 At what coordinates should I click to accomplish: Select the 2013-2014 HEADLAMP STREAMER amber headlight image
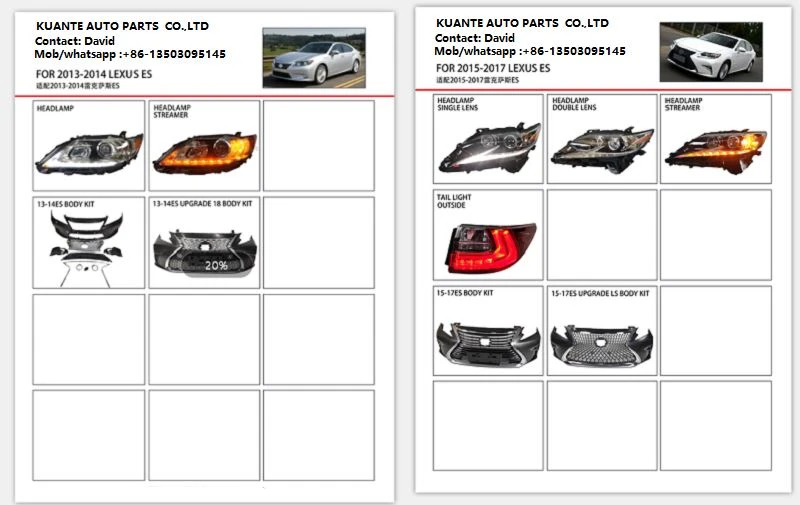coord(205,153)
